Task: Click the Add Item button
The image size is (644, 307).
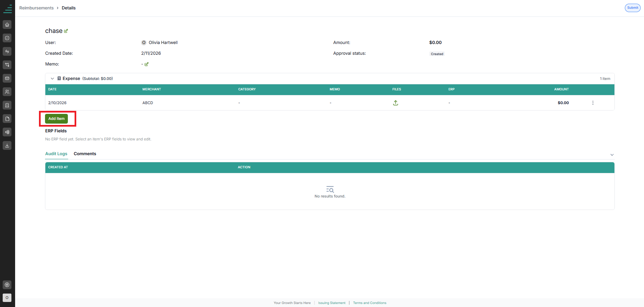Action: [56, 119]
